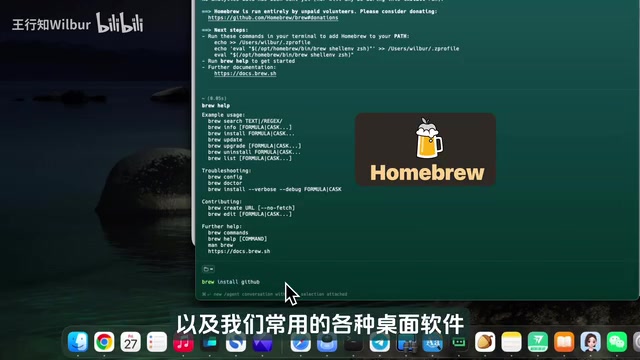Open the Reminders app in the Dock
This screenshot has height=360, width=640.
[157, 342]
